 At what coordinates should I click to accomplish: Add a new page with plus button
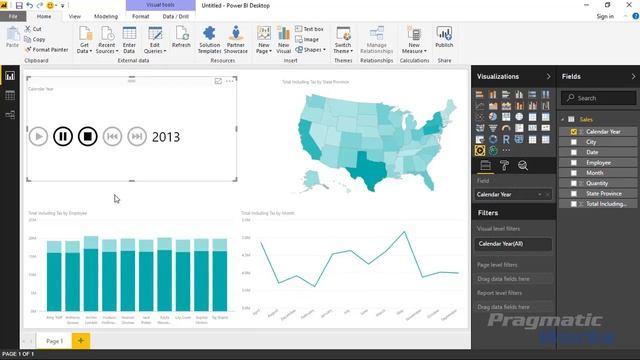(x=81, y=341)
